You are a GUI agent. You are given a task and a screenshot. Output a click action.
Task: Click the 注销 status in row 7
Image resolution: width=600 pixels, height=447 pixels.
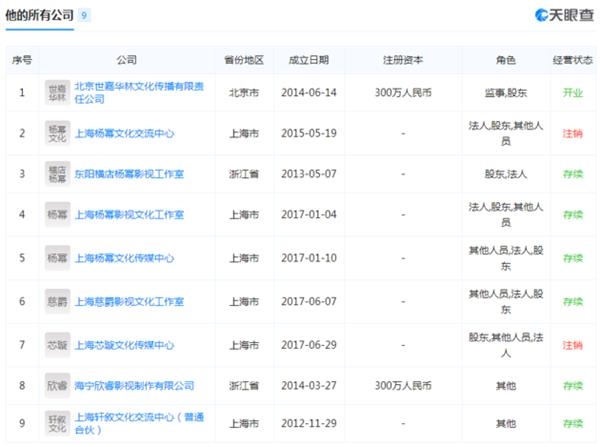click(573, 345)
